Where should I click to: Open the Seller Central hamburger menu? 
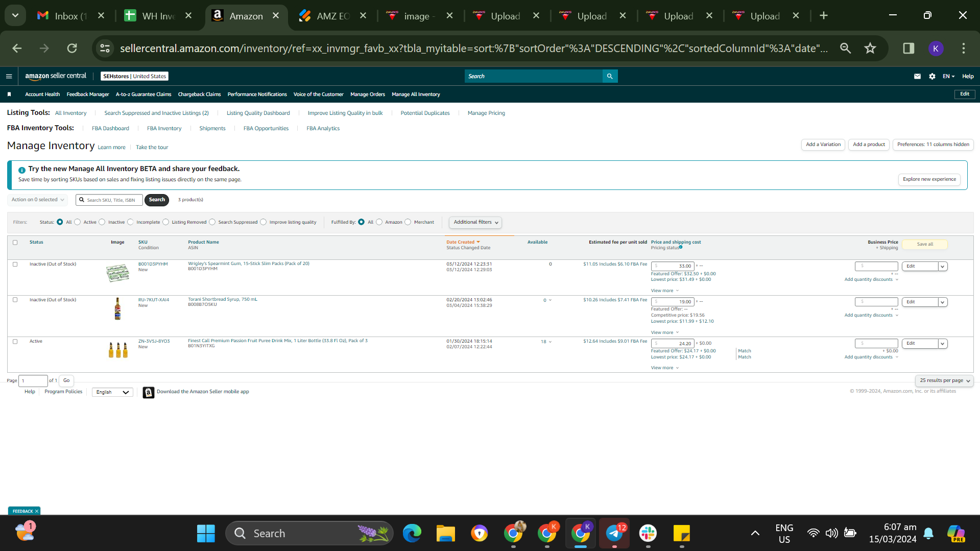pos(9,76)
